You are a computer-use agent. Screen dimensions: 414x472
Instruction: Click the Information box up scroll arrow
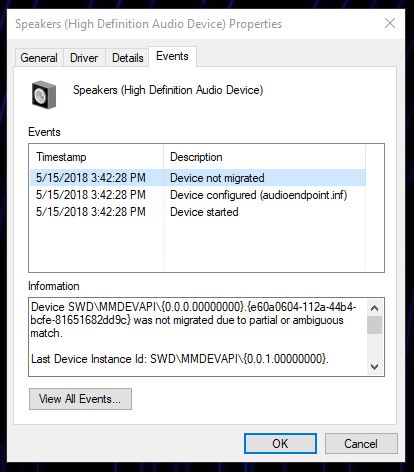(374, 308)
